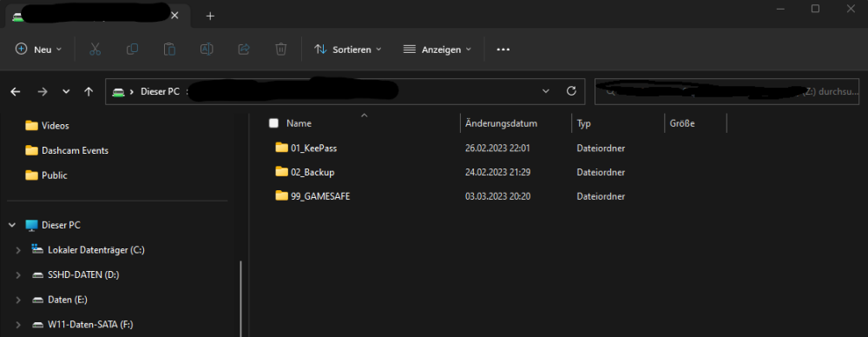Open recent locations dropdown chevron
The height and width of the screenshot is (337, 868).
click(66, 91)
